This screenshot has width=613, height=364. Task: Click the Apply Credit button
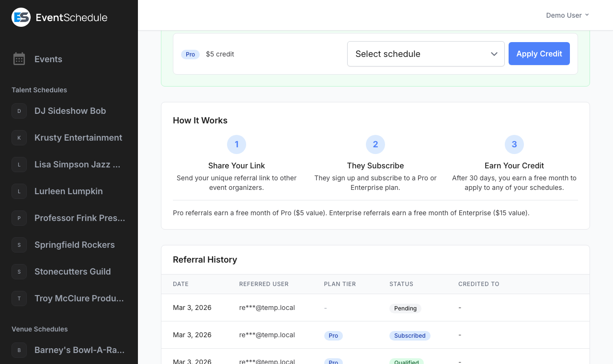[x=539, y=54]
